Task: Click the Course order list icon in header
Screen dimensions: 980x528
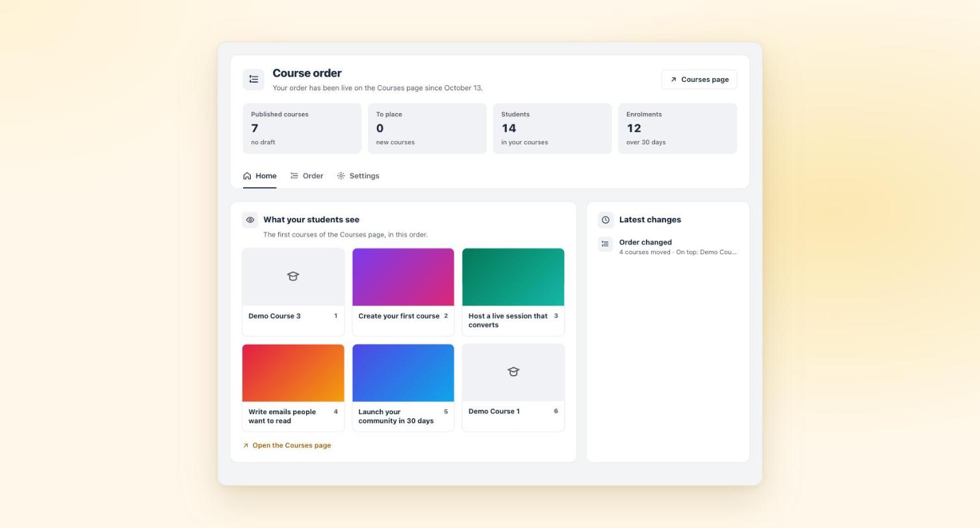Action: (253, 79)
